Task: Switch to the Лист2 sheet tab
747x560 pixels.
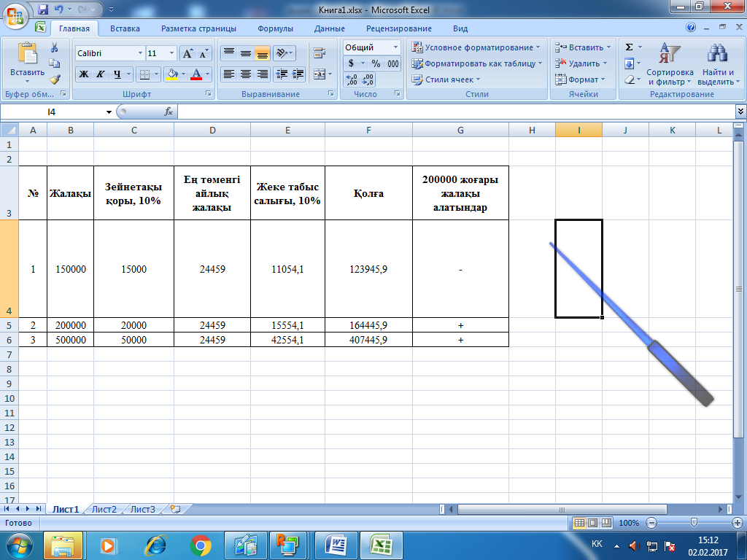Action: tap(104, 510)
